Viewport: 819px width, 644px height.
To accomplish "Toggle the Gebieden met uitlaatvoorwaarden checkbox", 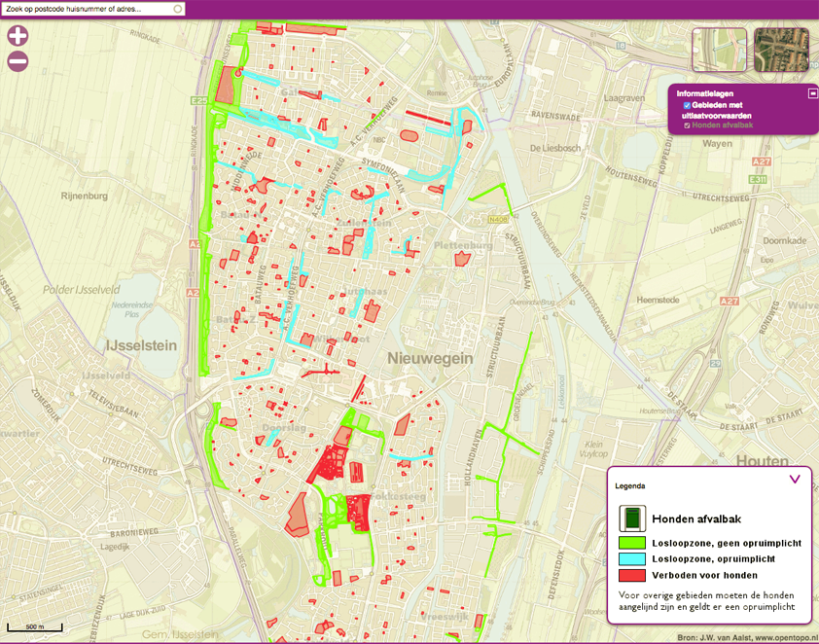I will [688, 105].
